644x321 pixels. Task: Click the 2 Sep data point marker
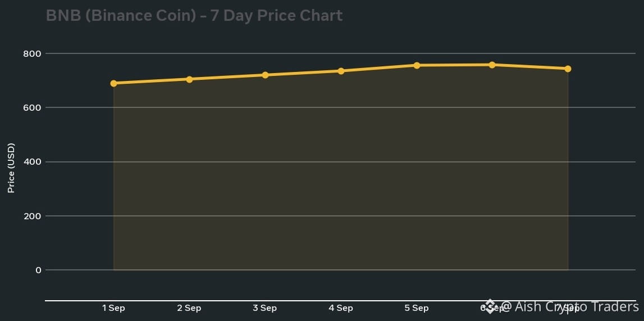pos(189,79)
